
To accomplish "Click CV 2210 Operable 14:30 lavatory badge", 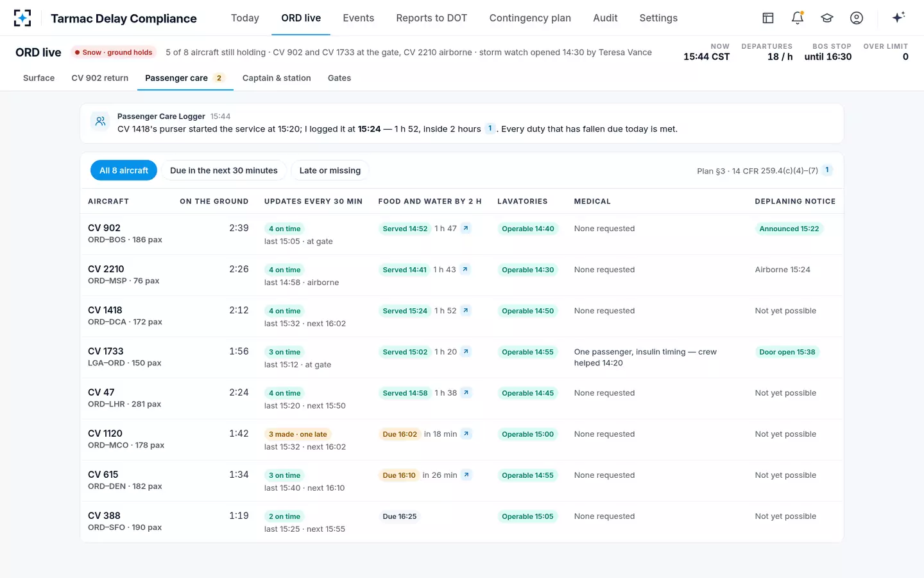I will 527,270.
